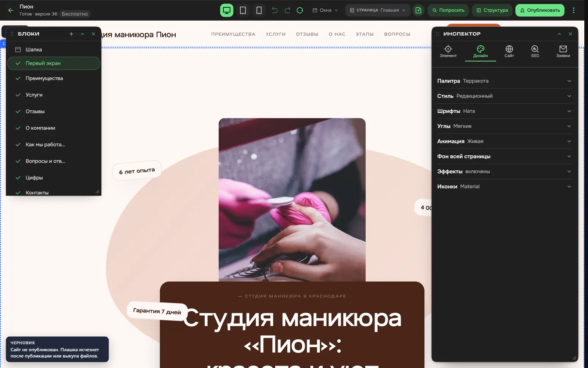Open the Дизайн inspector tab

480,52
